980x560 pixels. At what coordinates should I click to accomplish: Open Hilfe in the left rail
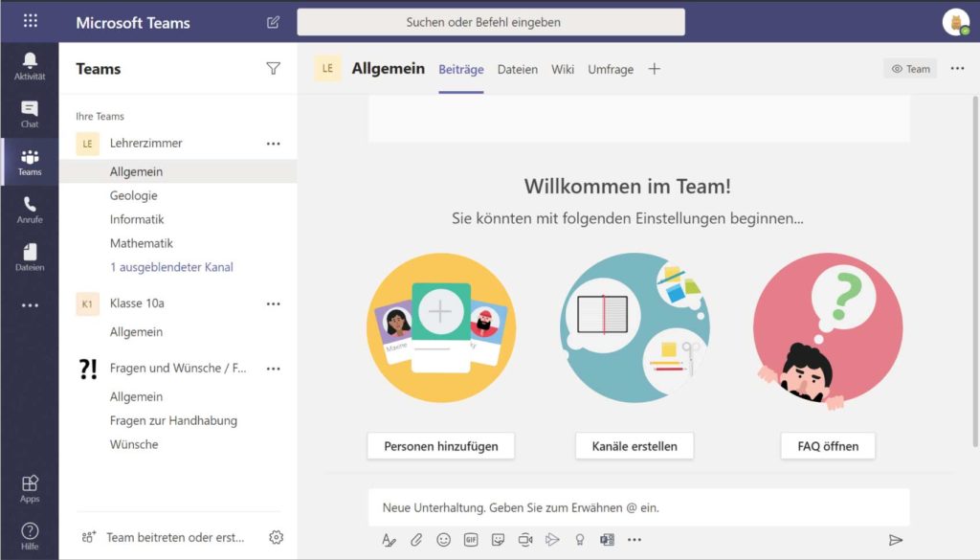[x=30, y=536]
